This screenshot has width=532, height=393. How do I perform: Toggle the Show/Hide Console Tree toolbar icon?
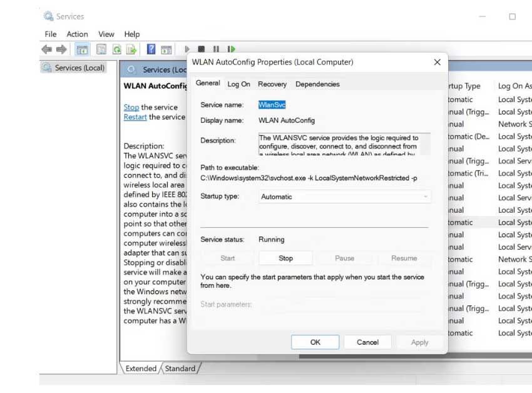[82, 49]
